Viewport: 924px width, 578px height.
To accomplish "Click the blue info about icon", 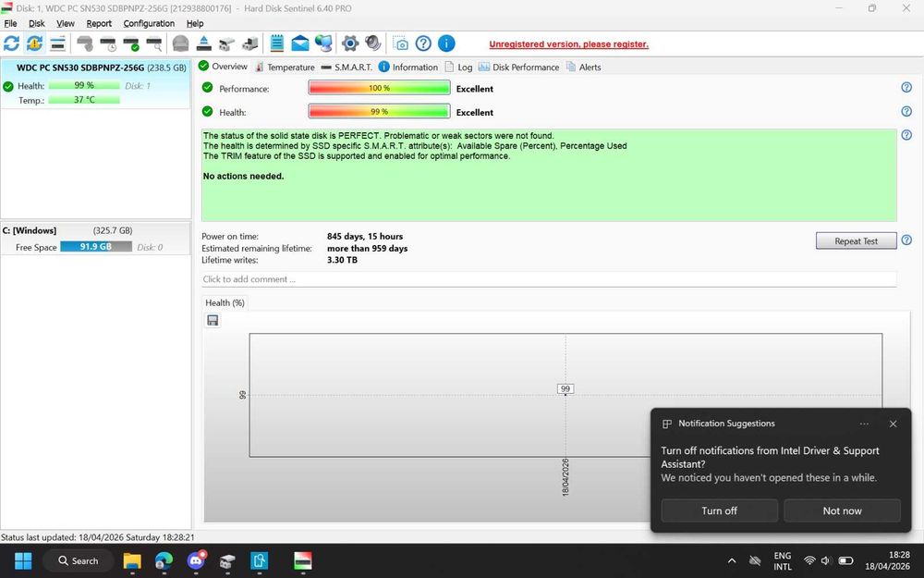I will (446, 43).
